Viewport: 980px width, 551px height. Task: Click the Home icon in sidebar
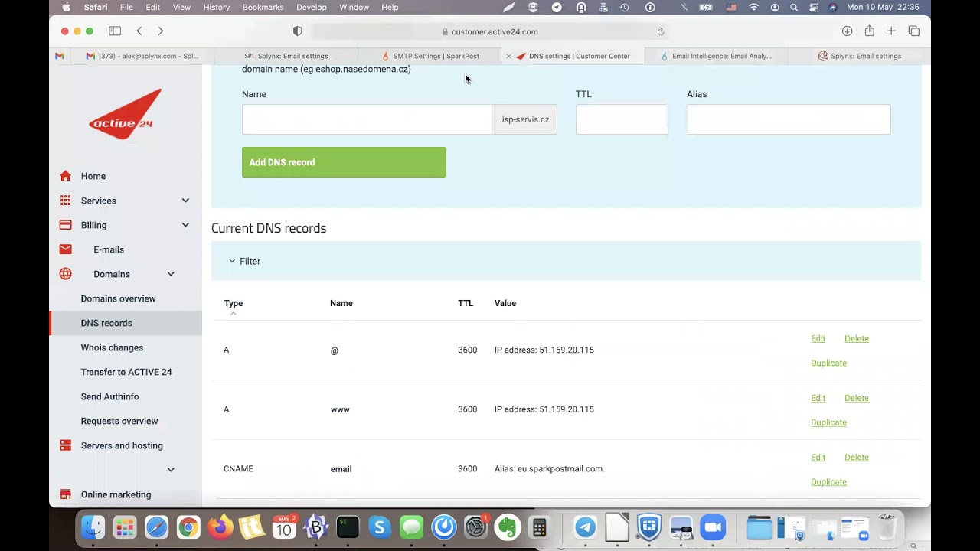click(x=65, y=176)
